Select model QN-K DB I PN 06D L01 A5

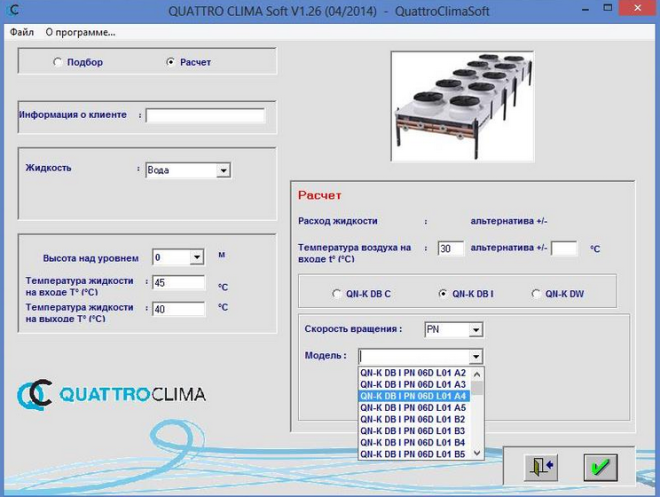pos(413,407)
